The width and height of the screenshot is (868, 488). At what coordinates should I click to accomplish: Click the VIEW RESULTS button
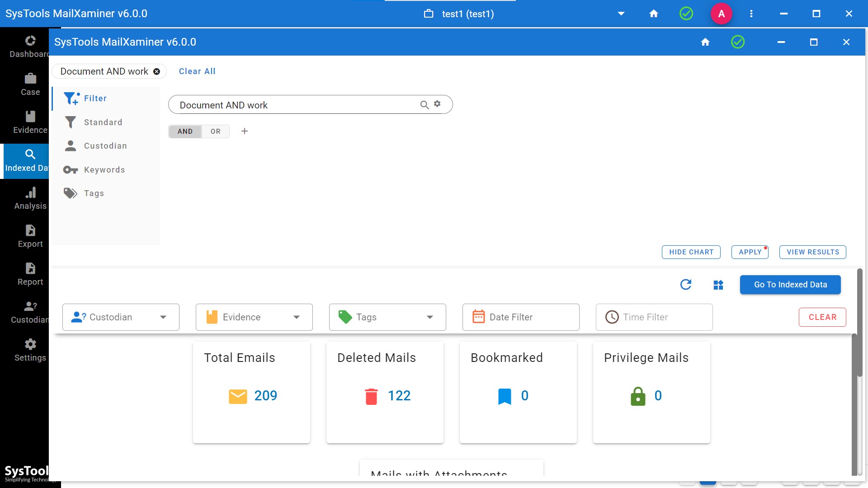813,252
